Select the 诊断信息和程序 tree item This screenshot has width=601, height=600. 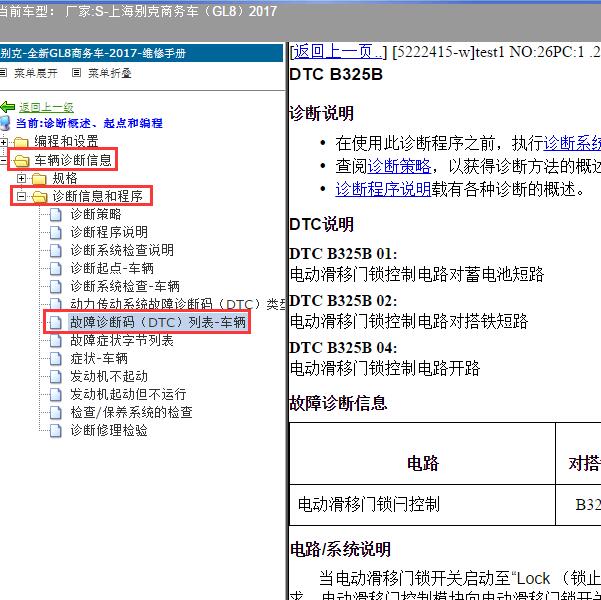pos(97,196)
